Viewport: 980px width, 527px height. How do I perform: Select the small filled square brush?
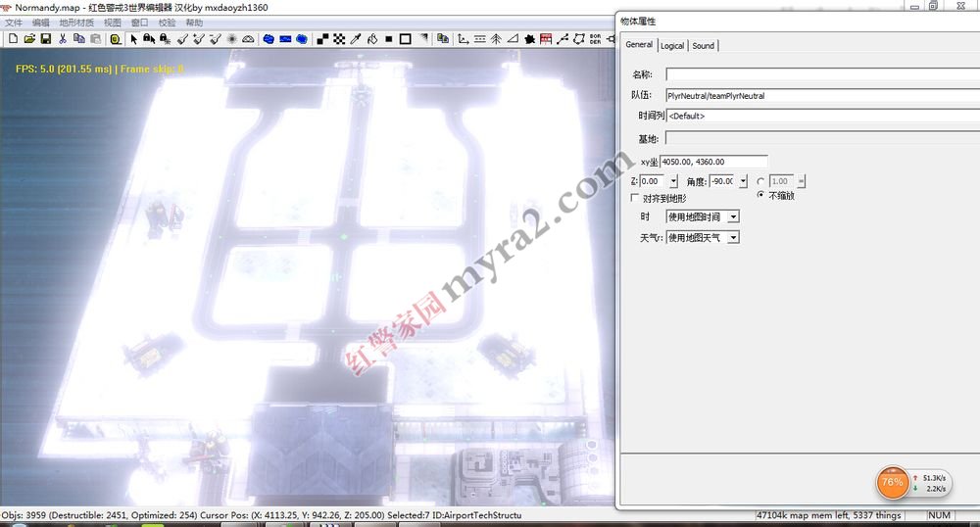pyautogui.click(x=389, y=39)
